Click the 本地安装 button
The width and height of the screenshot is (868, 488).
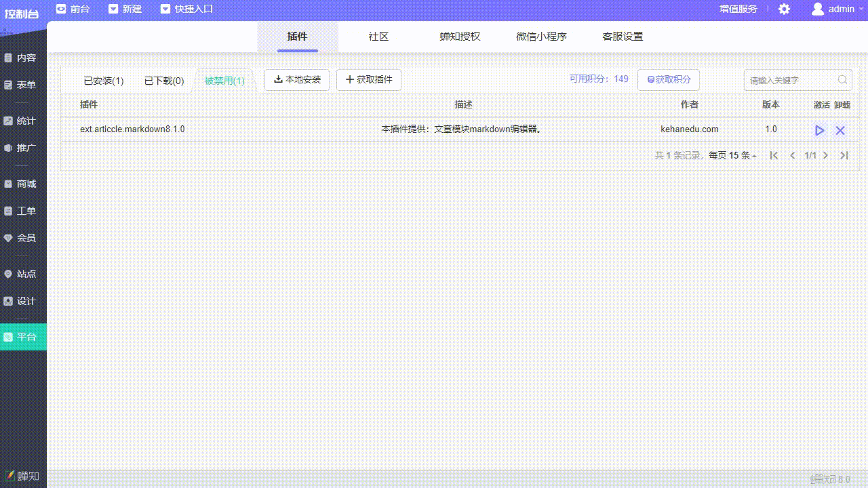tap(297, 80)
